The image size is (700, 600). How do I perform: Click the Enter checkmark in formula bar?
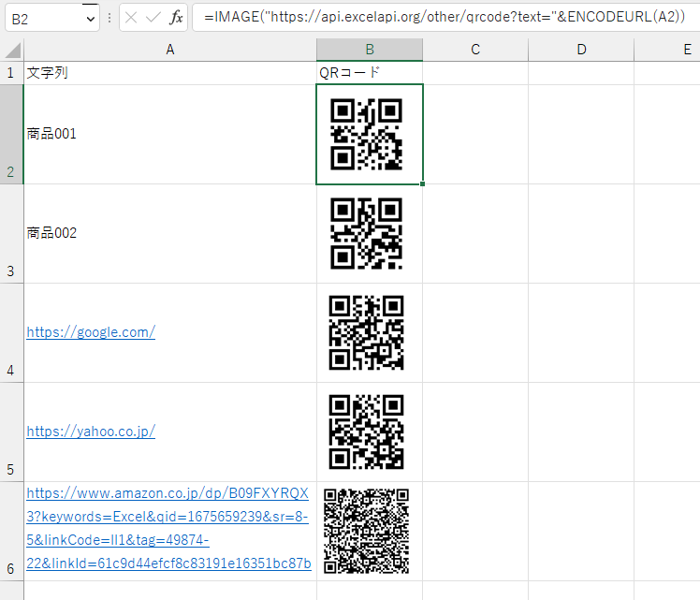pyautogui.click(x=153, y=18)
